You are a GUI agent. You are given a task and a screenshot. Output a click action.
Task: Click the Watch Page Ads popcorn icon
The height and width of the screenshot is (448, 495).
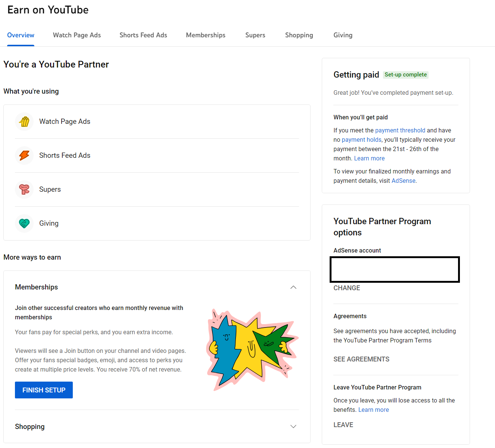pos(24,122)
